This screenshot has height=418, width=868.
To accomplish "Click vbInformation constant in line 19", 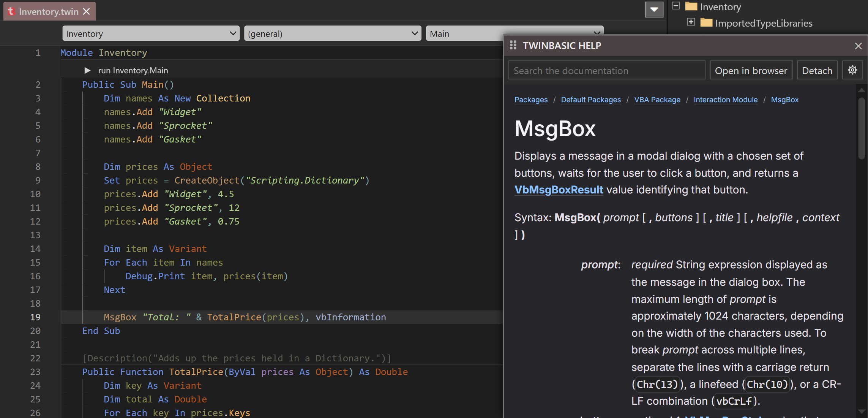I will 351,317.
